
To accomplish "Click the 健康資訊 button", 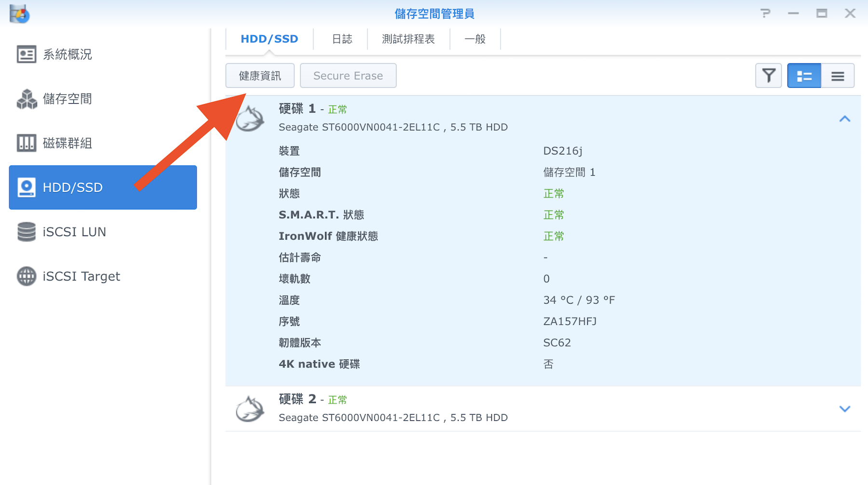I will 260,76.
